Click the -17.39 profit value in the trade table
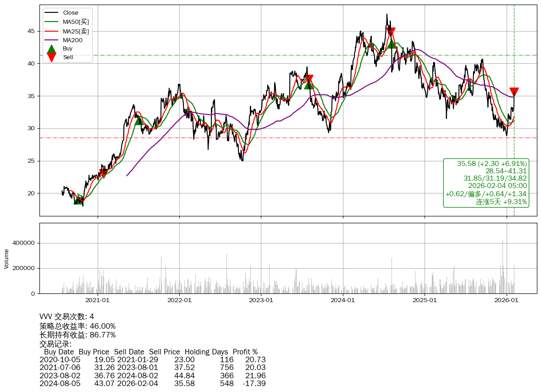 point(254,383)
